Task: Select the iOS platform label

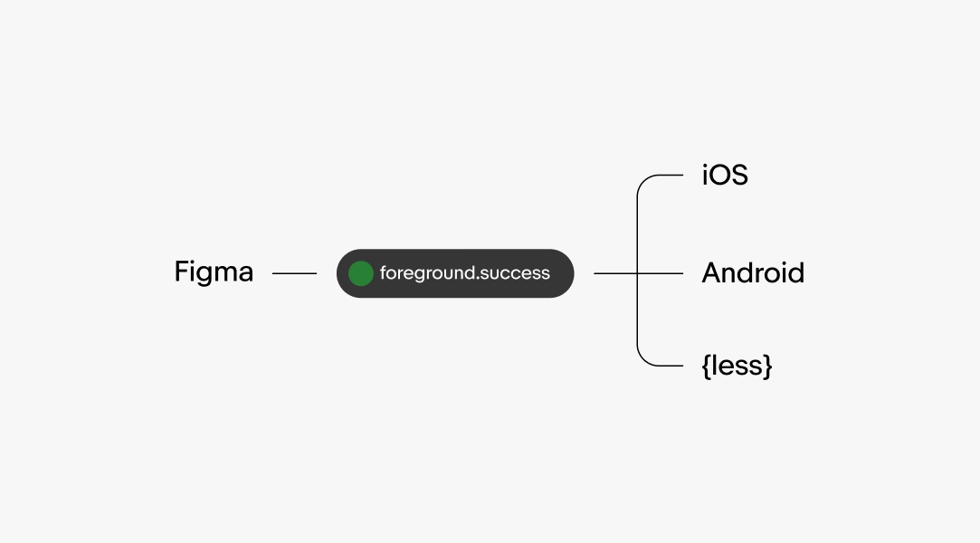Action: coord(725,175)
